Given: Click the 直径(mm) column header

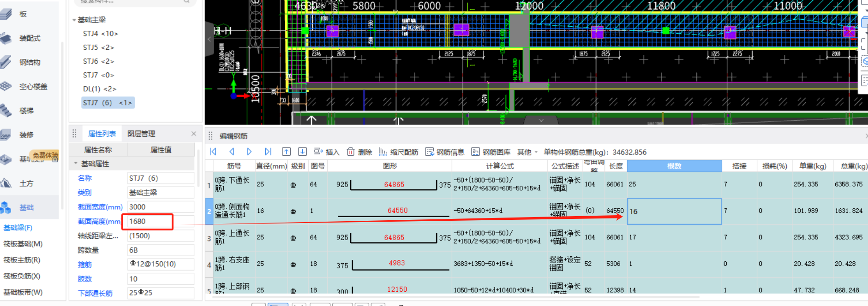Looking at the screenshot, I should [272, 166].
